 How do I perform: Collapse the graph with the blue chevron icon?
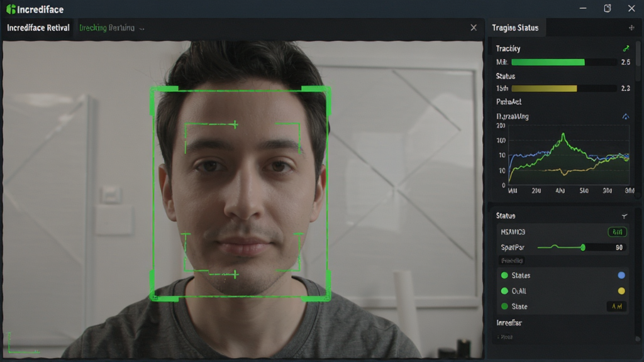(626, 116)
